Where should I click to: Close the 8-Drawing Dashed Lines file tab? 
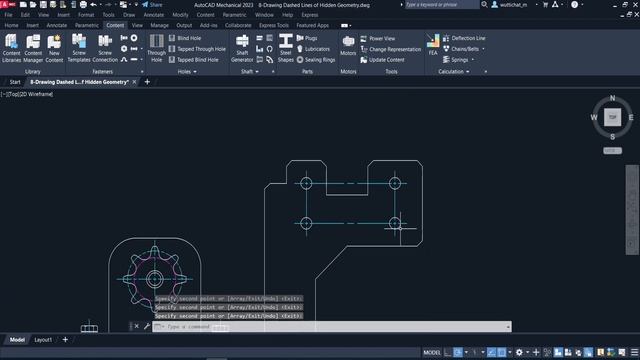coord(134,82)
